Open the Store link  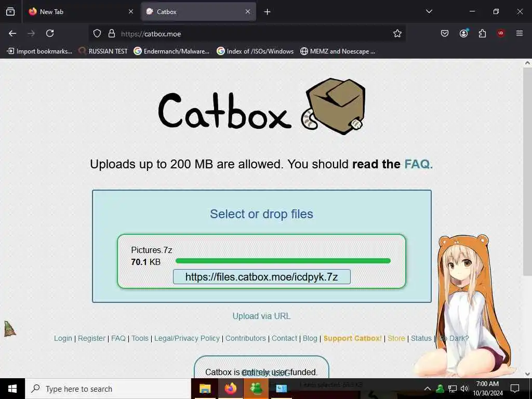click(396, 338)
